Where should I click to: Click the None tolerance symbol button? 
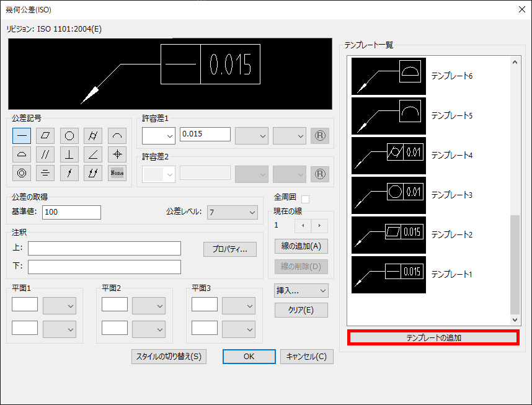click(x=117, y=173)
